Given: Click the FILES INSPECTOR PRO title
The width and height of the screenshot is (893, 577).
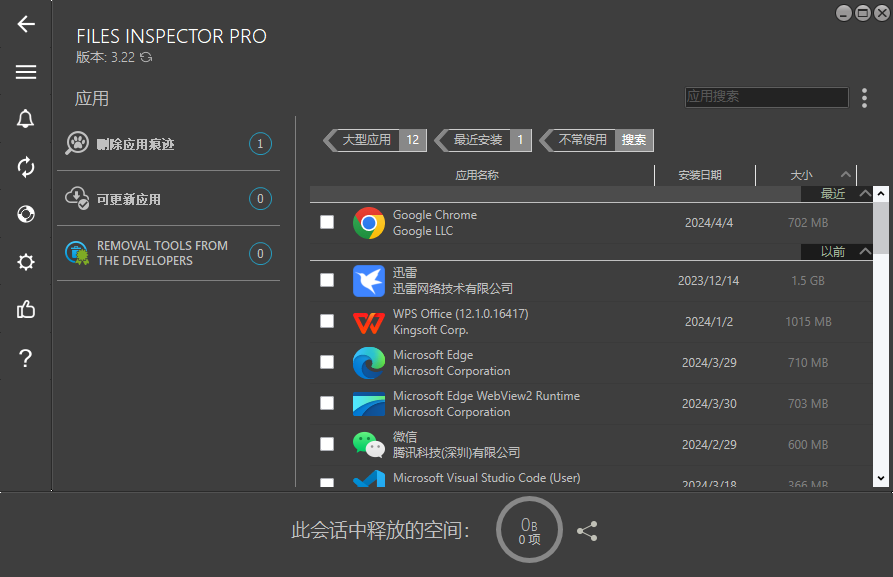Looking at the screenshot, I should tap(171, 36).
